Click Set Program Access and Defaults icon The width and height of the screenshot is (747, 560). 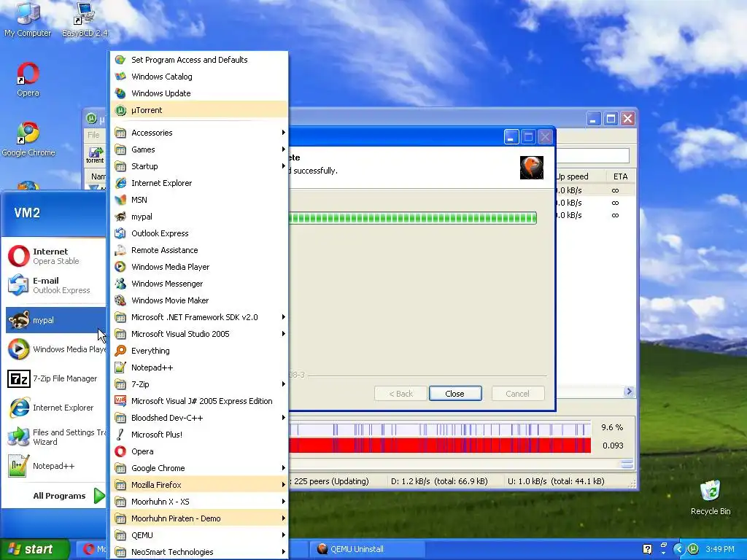[x=120, y=60]
